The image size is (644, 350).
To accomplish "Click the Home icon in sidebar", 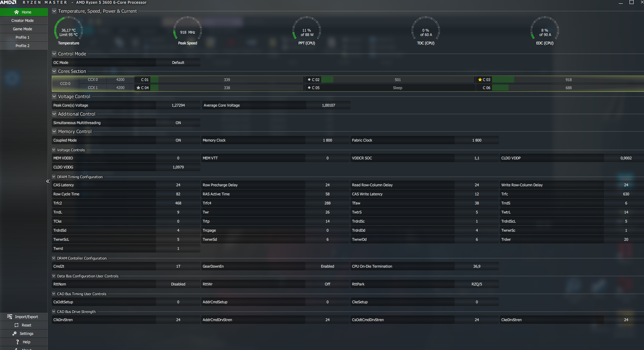I will [x=16, y=12].
